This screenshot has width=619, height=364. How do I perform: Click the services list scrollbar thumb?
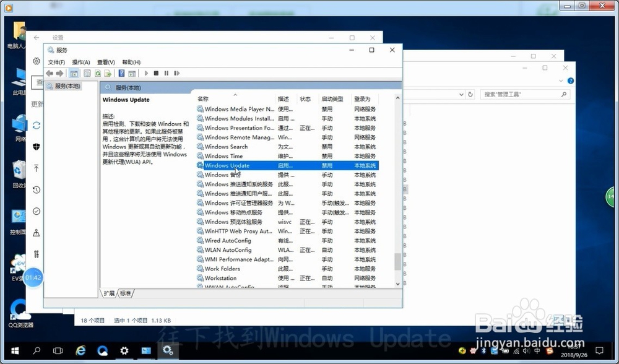pos(397,261)
